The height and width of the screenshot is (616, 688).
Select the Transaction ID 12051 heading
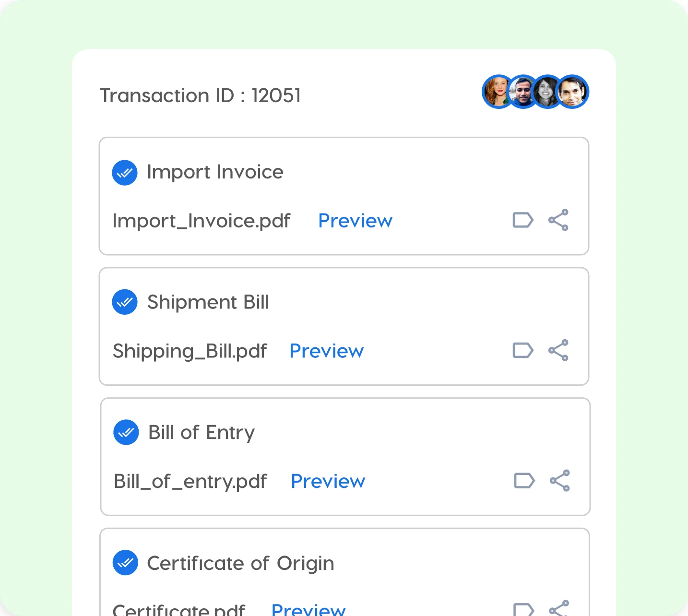201,95
